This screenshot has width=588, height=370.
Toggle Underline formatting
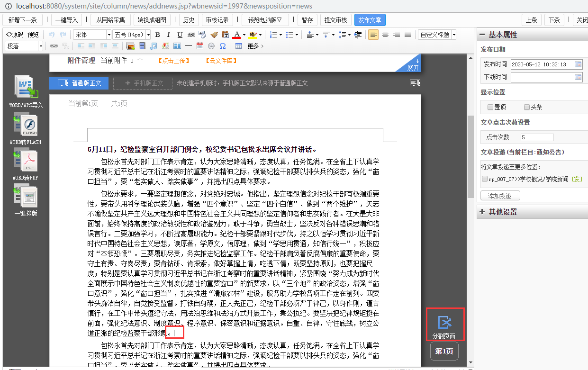tap(180, 35)
